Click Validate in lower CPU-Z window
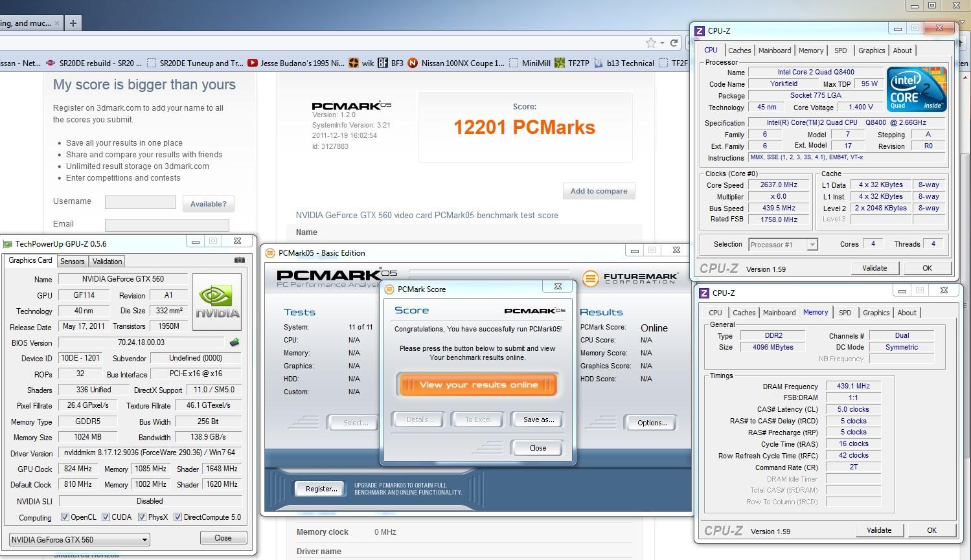This screenshot has height=560, width=971. (878, 530)
